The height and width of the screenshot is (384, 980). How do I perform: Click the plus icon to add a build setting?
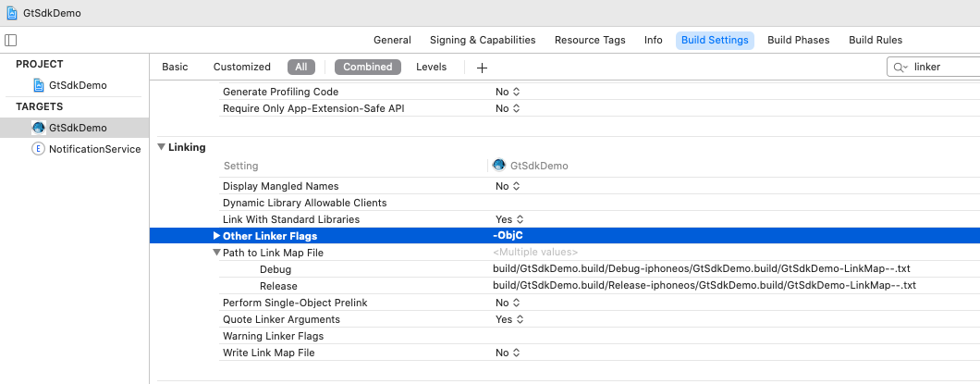coord(482,68)
